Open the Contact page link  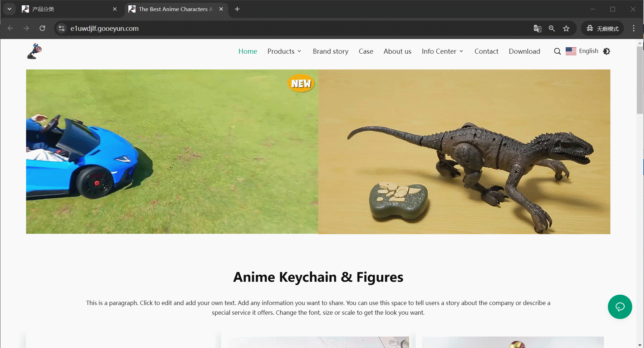pyautogui.click(x=486, y=51)
